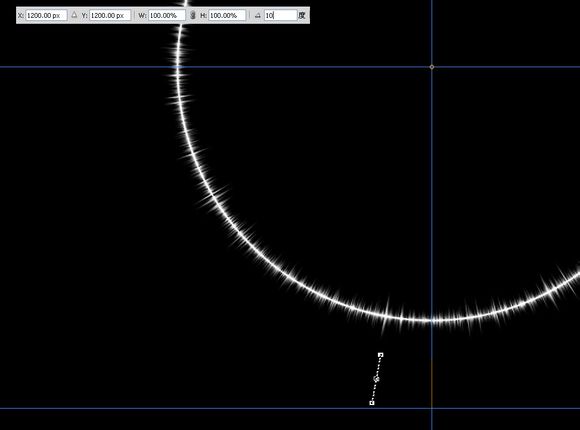Click the W width percentage field

166,15
